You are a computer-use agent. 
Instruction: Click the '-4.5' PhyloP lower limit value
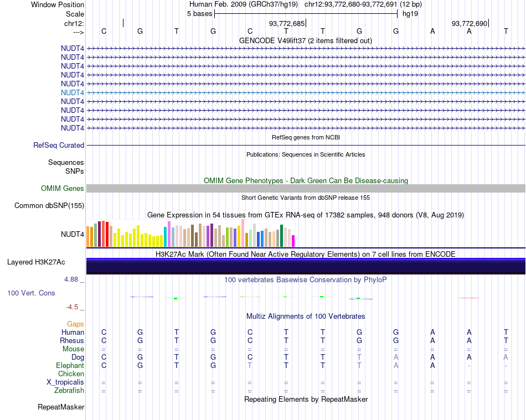pyautogui.click(x=72, y=307)
